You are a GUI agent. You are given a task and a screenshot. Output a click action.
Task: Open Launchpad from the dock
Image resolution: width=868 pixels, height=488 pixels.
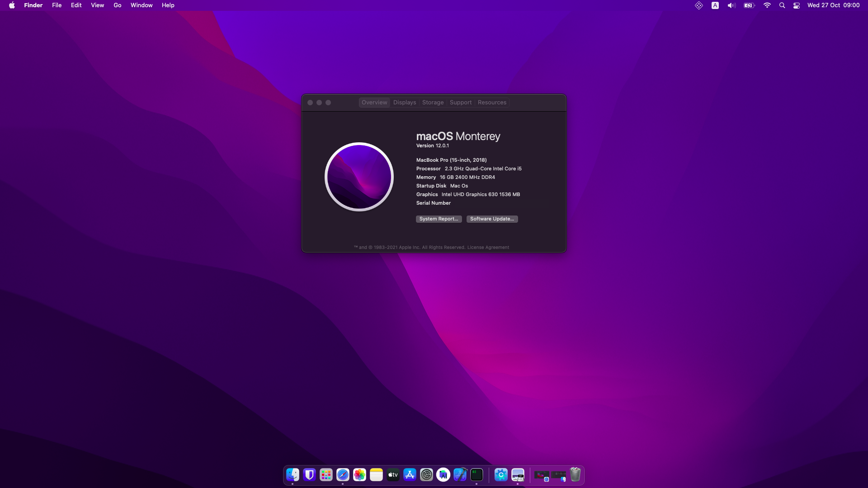[326, 475]
